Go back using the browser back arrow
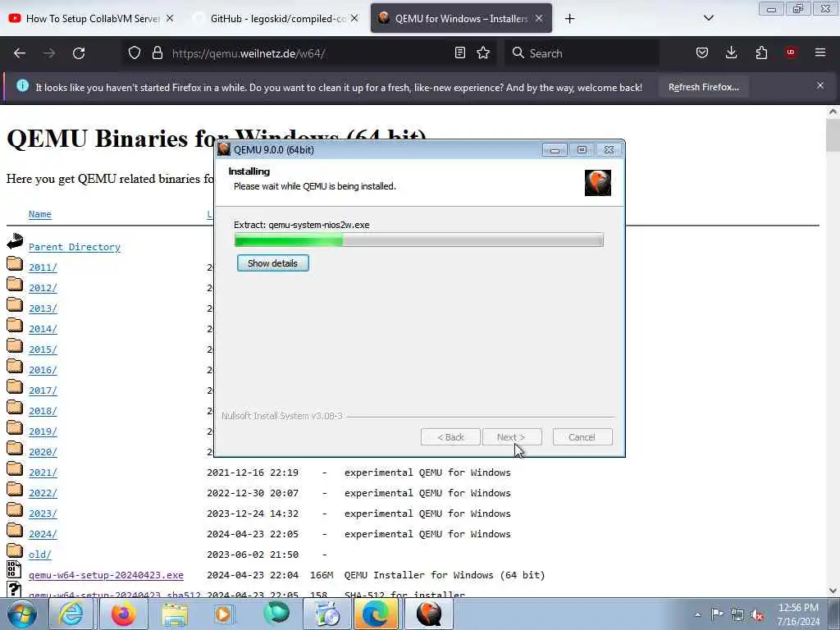The image size is (840, 630). click(x=20, y=53)
